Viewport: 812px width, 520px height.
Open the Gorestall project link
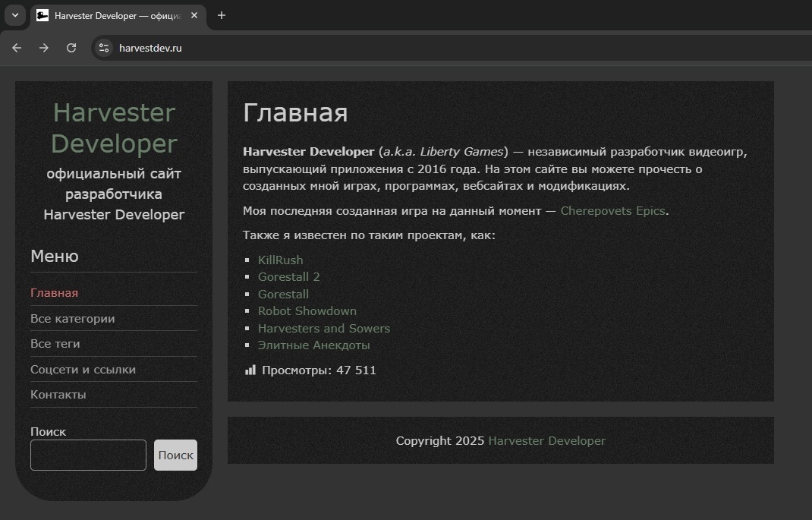click(283, 295)
